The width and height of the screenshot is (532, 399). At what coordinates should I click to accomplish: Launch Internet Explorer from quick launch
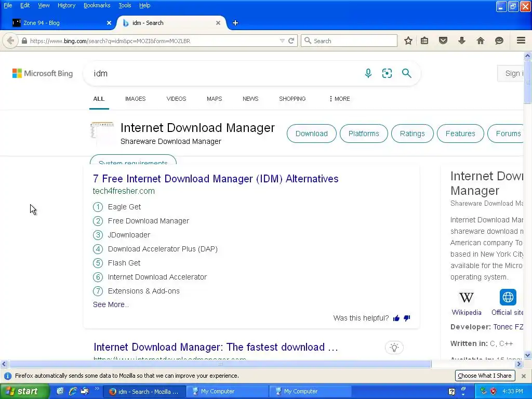[x=72, y=391]
